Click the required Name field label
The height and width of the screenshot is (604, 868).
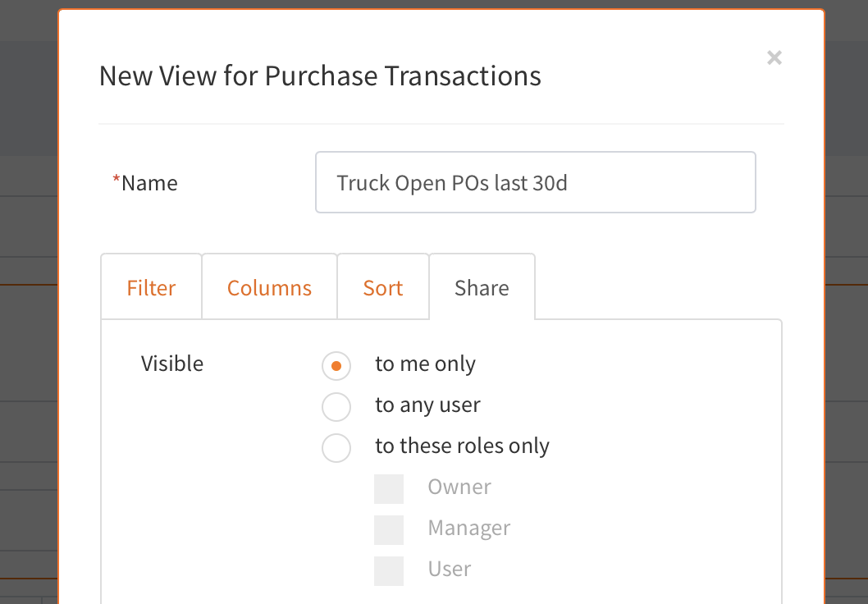coord(148,183)
